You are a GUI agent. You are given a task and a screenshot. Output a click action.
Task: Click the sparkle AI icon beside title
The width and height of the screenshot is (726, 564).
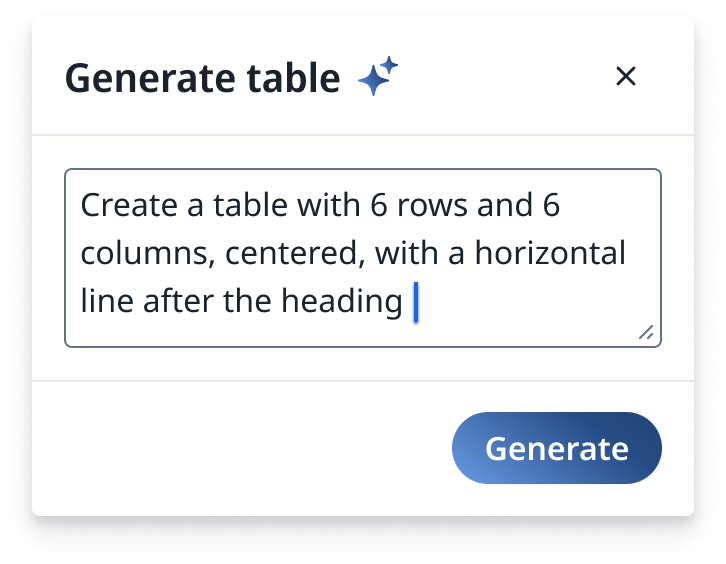pos(378,77)
